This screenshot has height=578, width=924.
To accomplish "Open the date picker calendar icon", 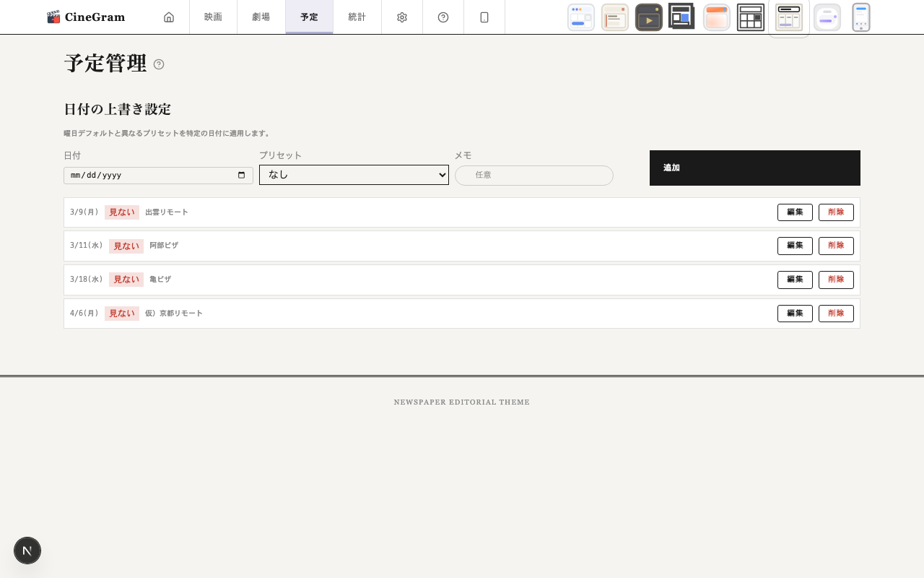I will (242, 176).
